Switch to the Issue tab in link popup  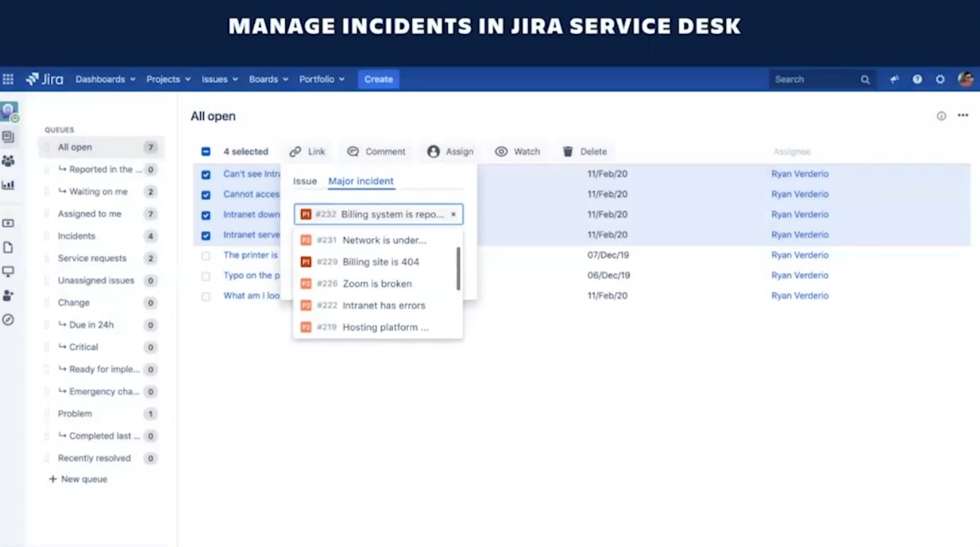point(305,181)
